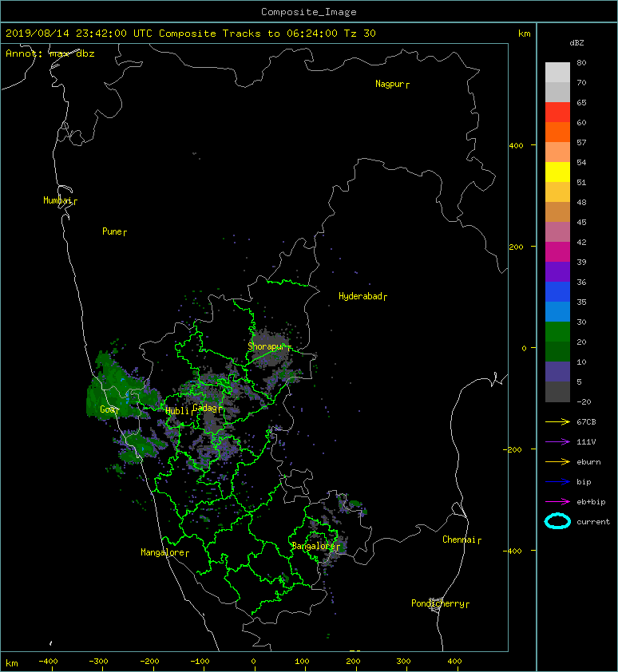The width and height of the screenshot is (618, 672).
Task: Click the dBZ color scale heading
Action: [x=576, y=43]
